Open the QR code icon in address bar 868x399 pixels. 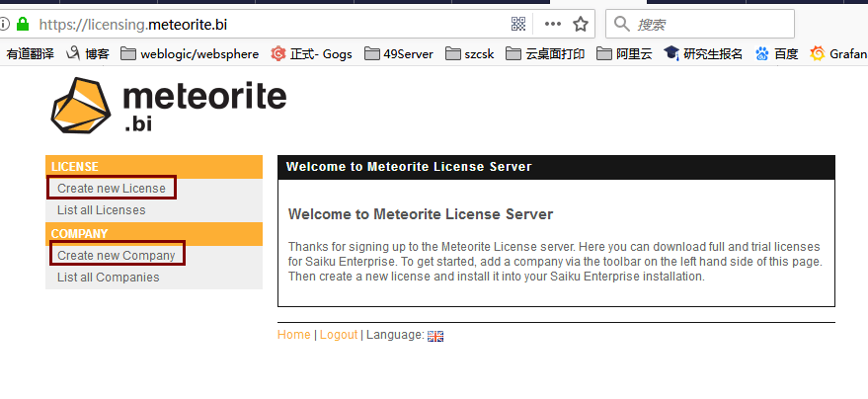click(518, 24)
